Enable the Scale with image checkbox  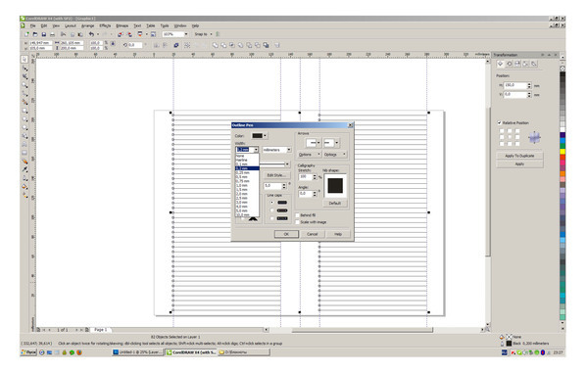297,222
